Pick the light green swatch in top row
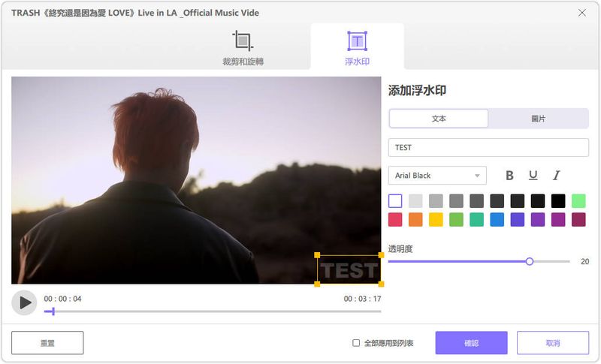The height and width of the screenshot is (364, 601). (578, 201)
